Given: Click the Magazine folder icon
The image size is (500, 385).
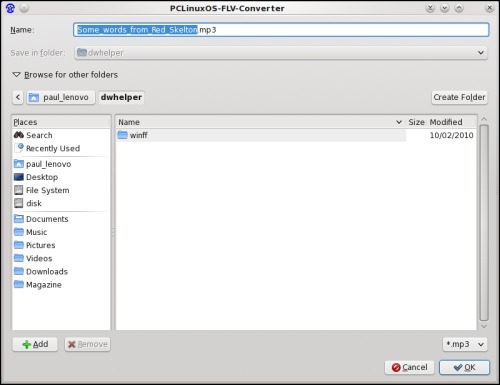Looking at the screenshot, I should click(x=19, y=284).
